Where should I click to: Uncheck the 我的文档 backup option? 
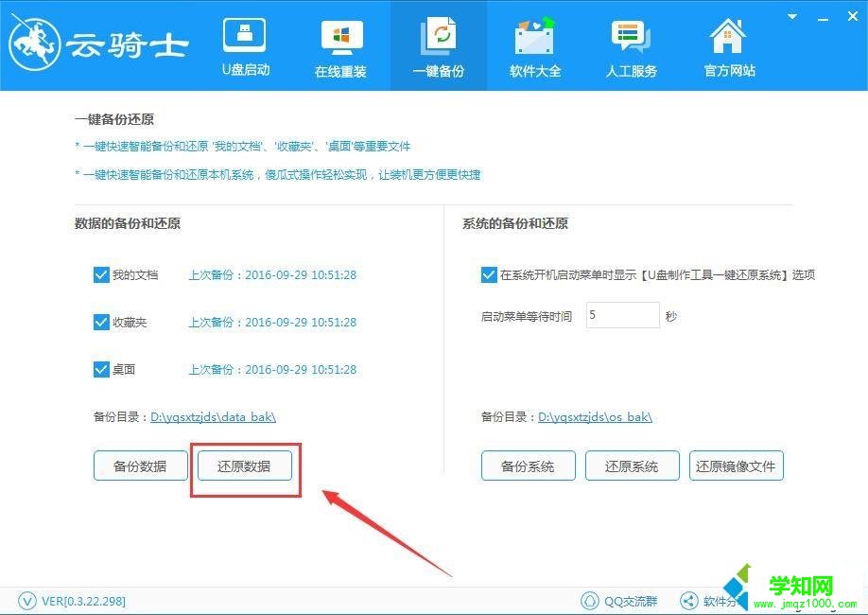(101, 274)
